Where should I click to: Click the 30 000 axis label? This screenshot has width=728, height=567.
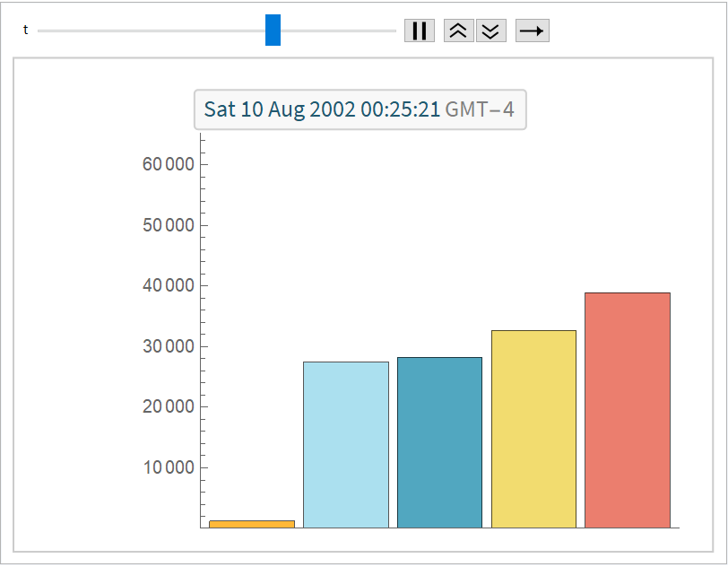tap(169, 346)
